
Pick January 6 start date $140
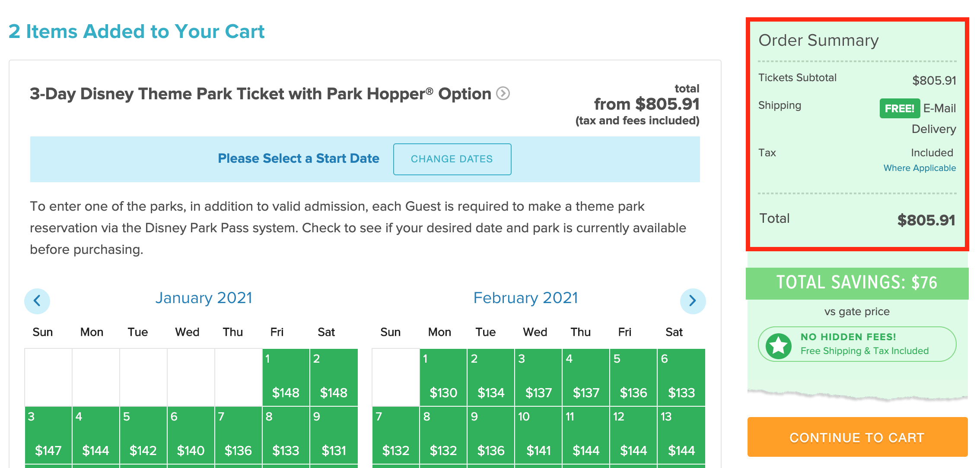tap(191, 435)
